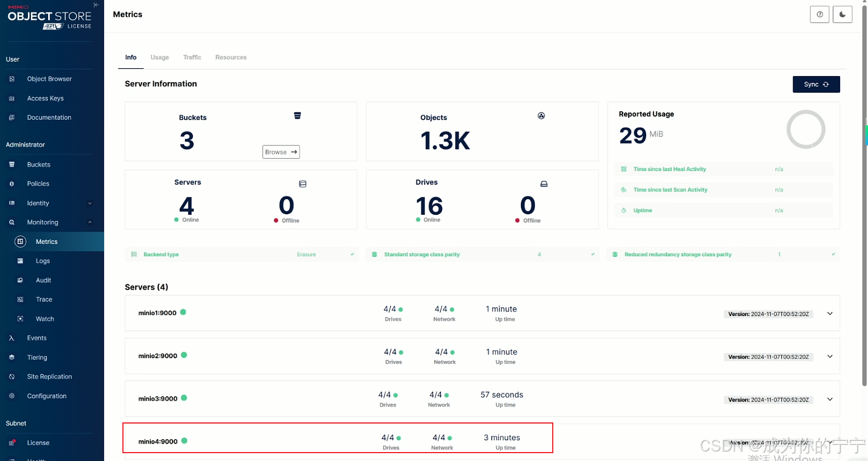This screenshot has height=461, width=868.
Task: Click the drive icon in Drives card
Action: tap(544, 184)
